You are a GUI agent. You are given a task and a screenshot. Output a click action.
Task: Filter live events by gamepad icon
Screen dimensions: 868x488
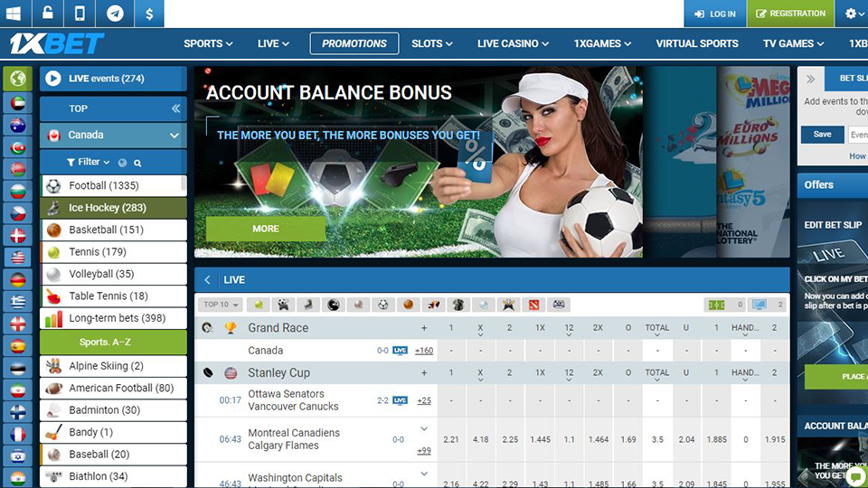(x=559, y=305)
